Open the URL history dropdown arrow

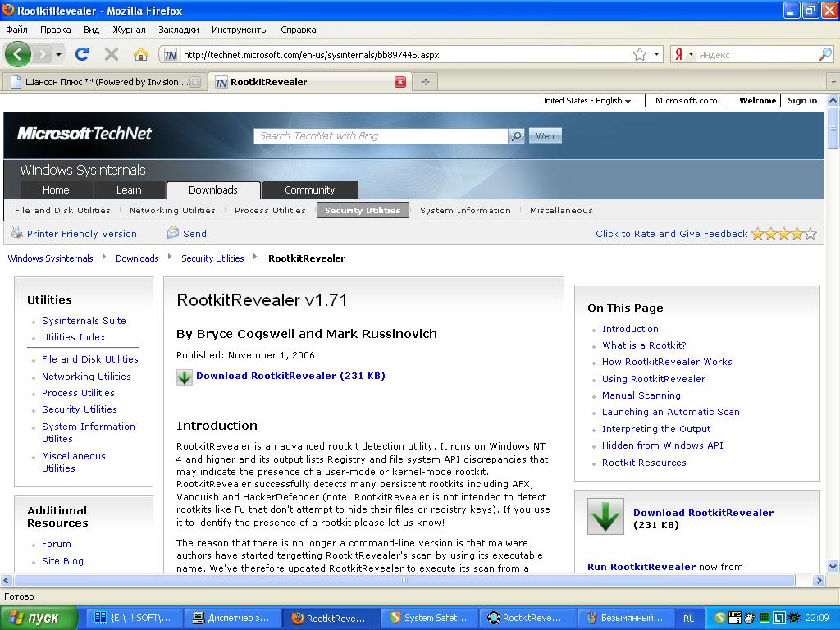coord(657,55)
